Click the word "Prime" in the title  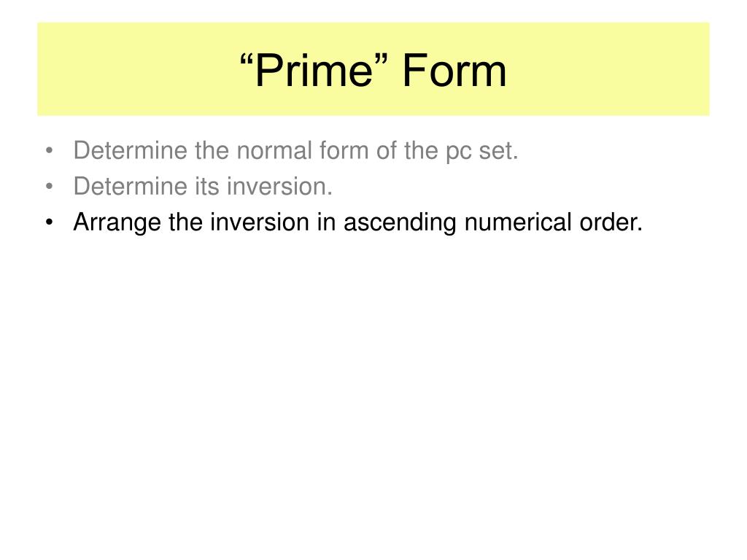tap(314, 71)
